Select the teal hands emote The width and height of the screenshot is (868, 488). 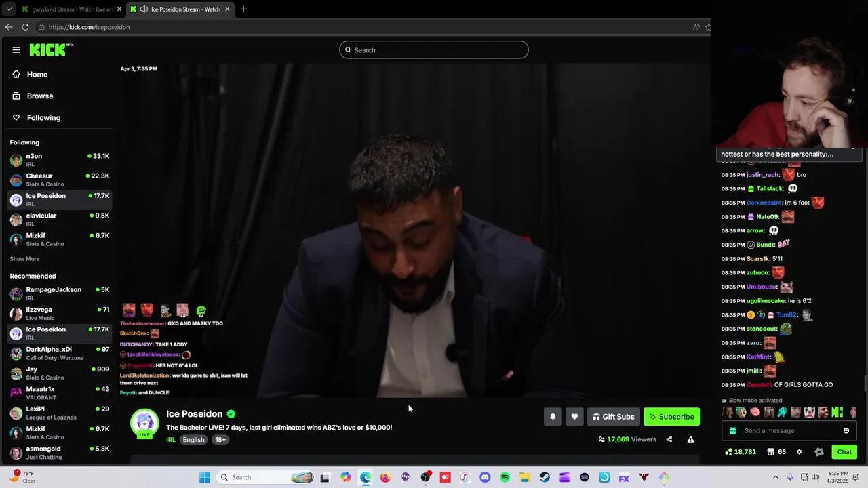click(782, 412)
